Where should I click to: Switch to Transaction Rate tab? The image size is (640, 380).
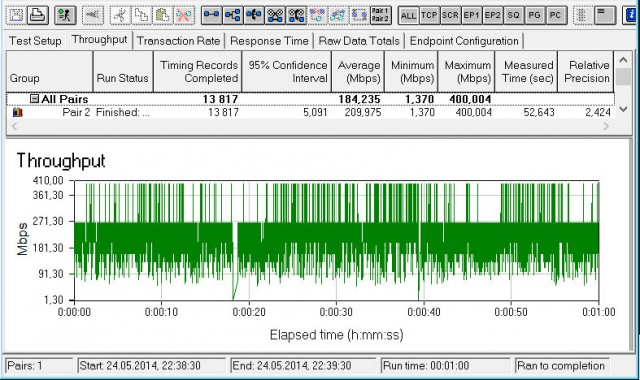click(x=178, y=41)
